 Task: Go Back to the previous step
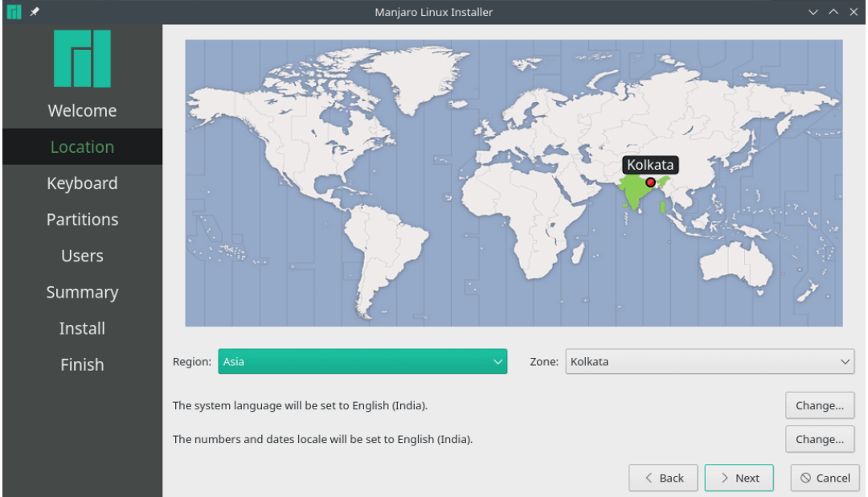click(663, 478)
